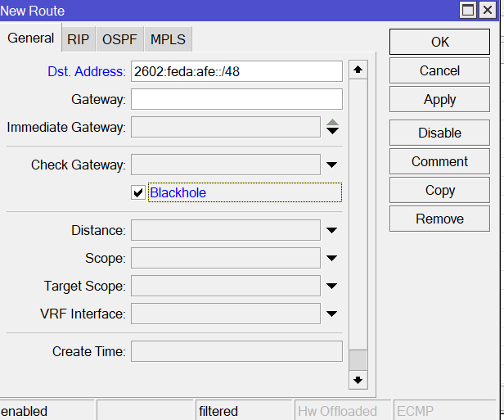Click the 'enabled' status bar entry
The width and height of the screenshot is (504, 420).
point(24,411)
